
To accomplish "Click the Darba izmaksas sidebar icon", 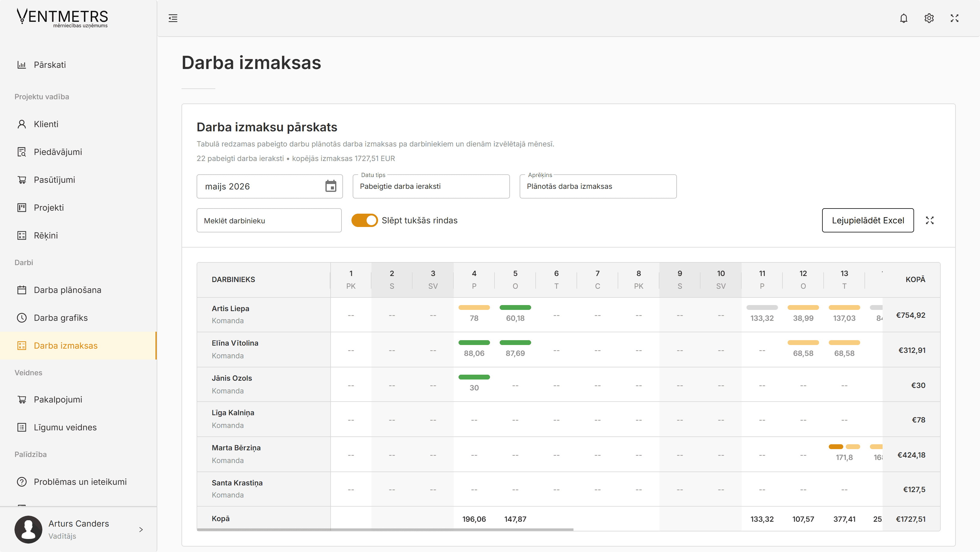I will tap(22, 345).
